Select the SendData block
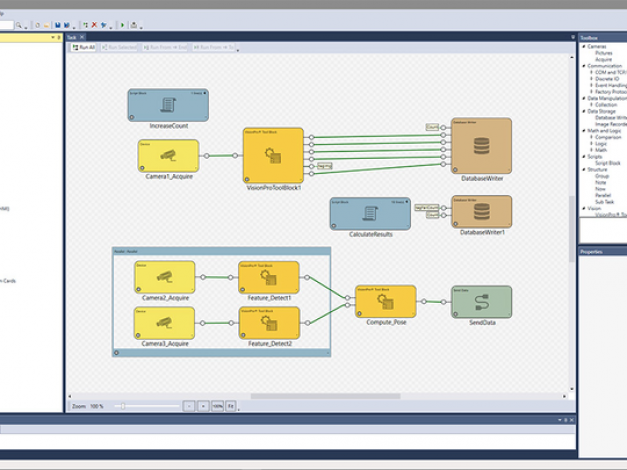 (481, 302)
